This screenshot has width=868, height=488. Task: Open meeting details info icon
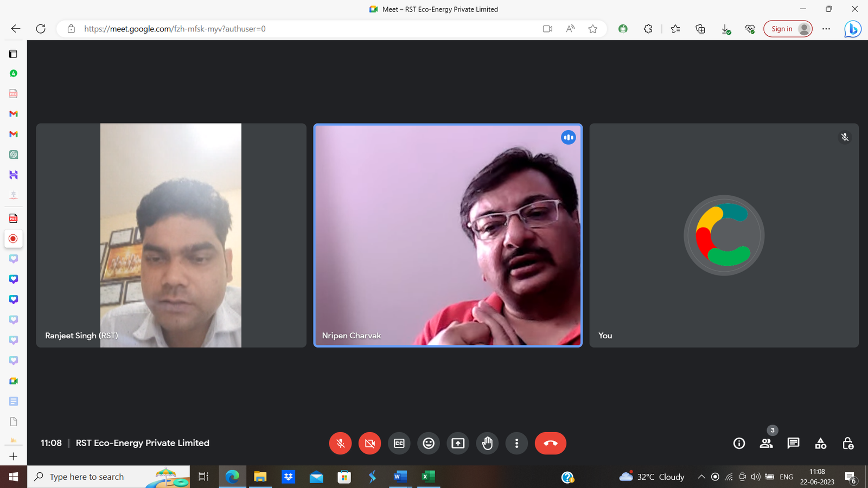point(739,444)
